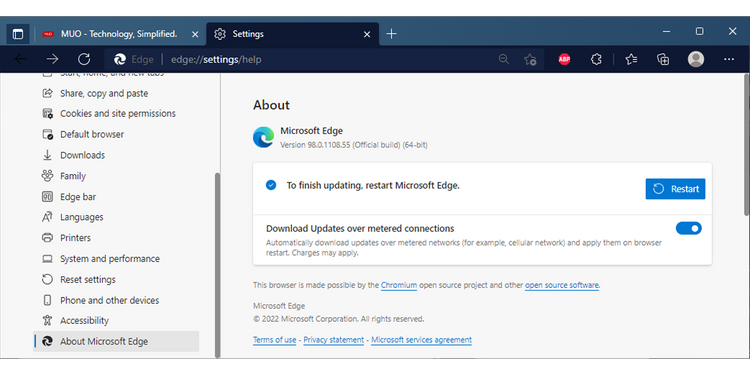Click the settings sidebar scrollbar
This screenshot has height=375, width=750.
(218, 265)
